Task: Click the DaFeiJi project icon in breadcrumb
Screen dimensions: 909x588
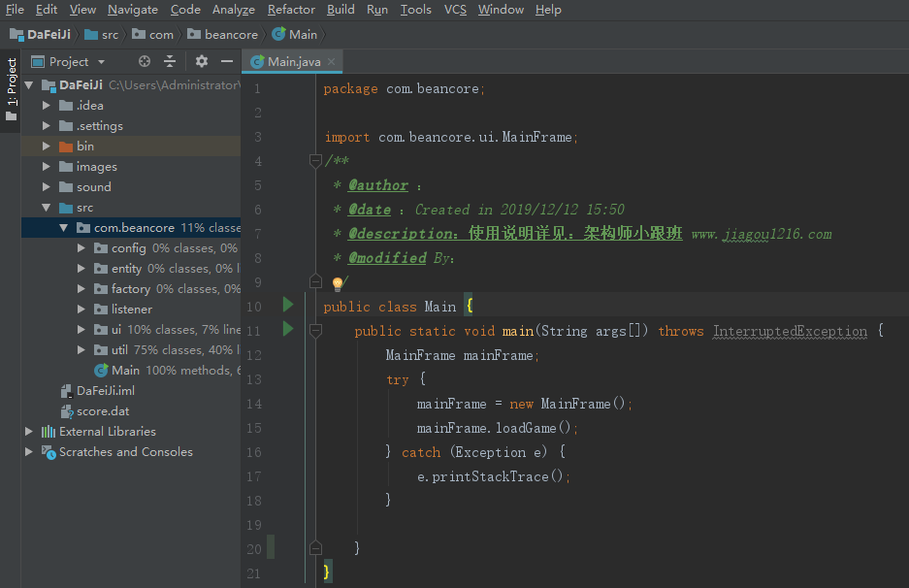Action: tap(16, 35)
